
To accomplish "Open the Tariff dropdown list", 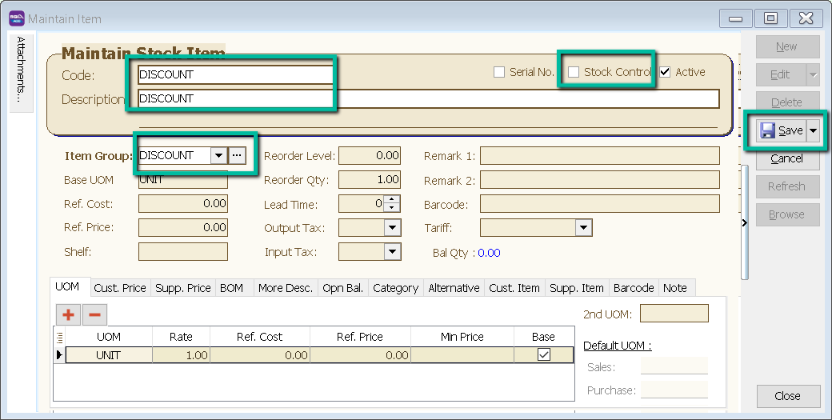I will point(583,228).
